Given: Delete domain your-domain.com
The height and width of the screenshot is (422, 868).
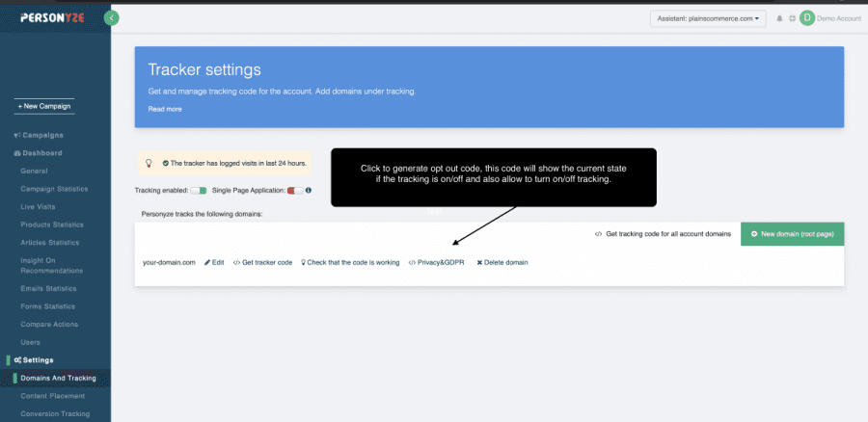Looking at the screenshot, I should 502,262.
